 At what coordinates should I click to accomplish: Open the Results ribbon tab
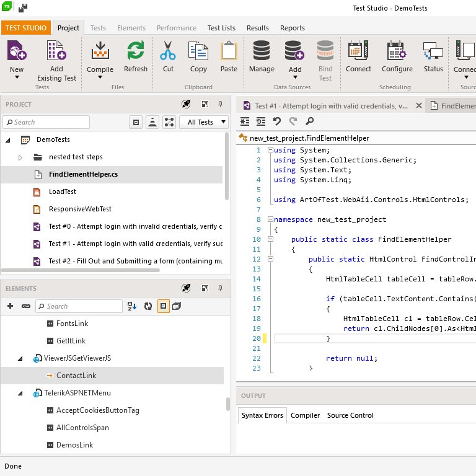coord(258,28)
